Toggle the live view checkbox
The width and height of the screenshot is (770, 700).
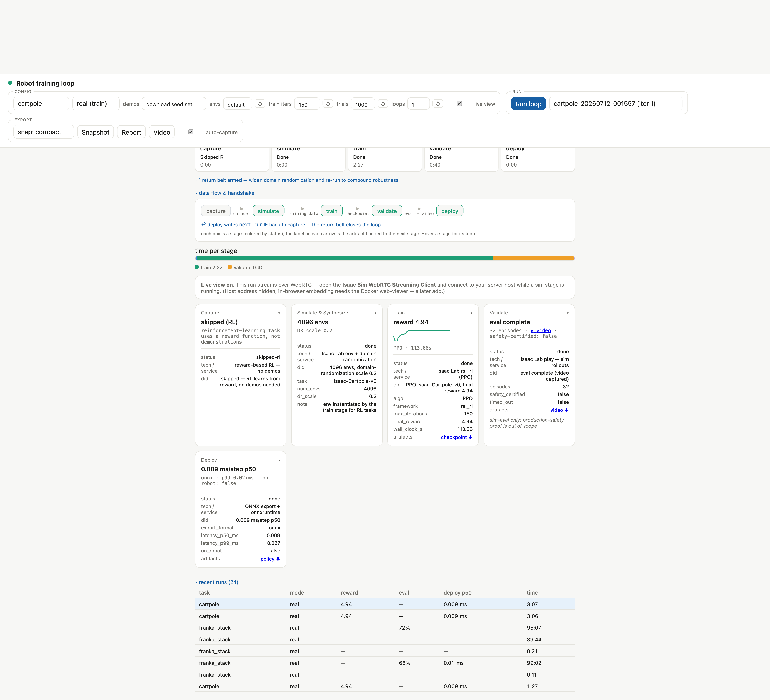[459, 103]
